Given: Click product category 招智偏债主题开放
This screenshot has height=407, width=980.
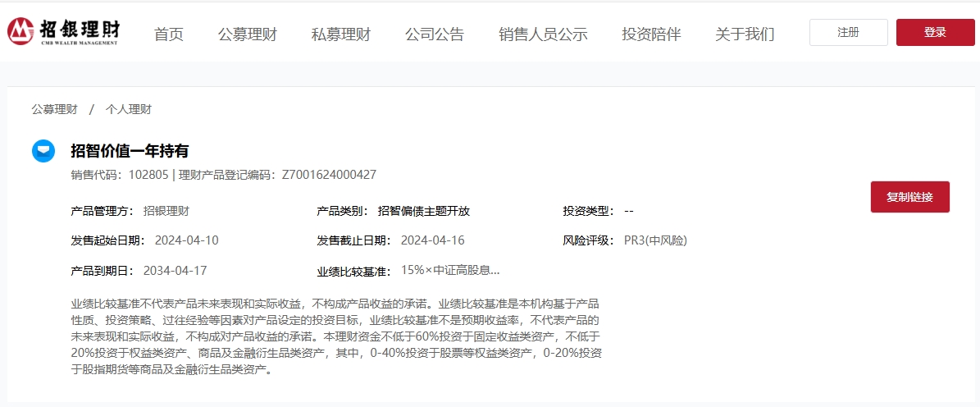Looking at the screenshot, I should [424, 211].
